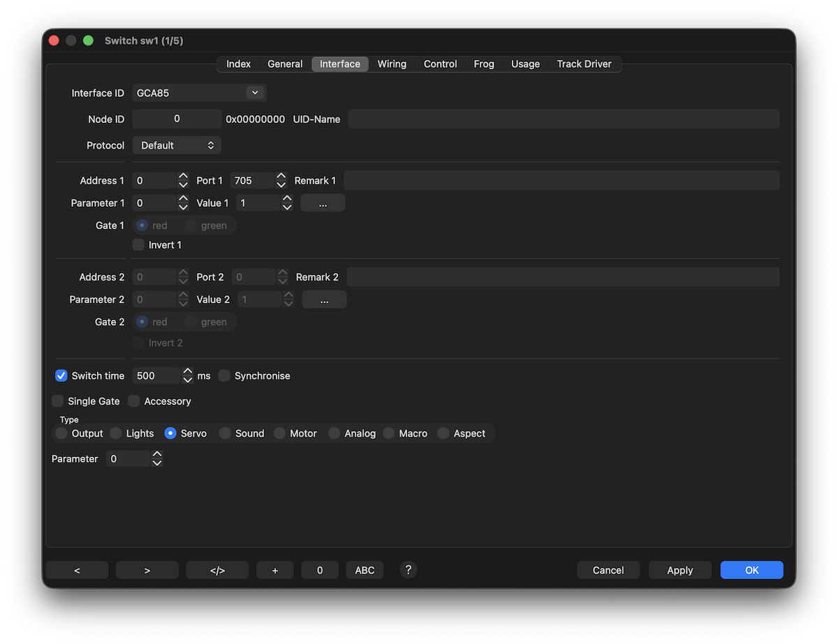Open the Protocol dropdown menu
The height and width of the screenshot is (644, 838).
tap(177, 145)
